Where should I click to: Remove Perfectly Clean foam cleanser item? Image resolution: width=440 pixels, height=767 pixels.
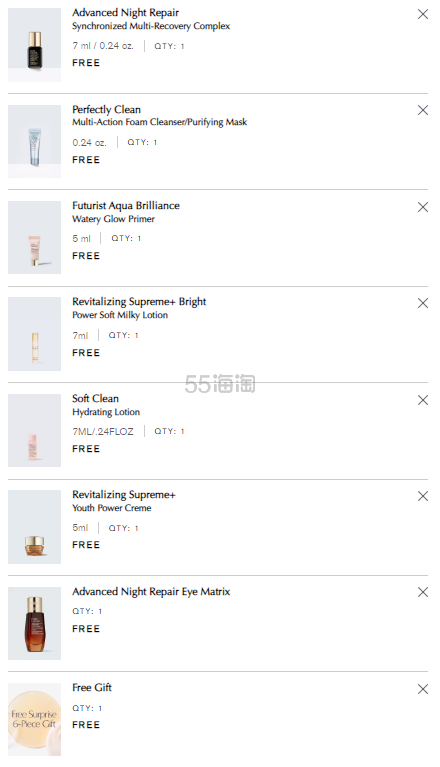(423, 110)
